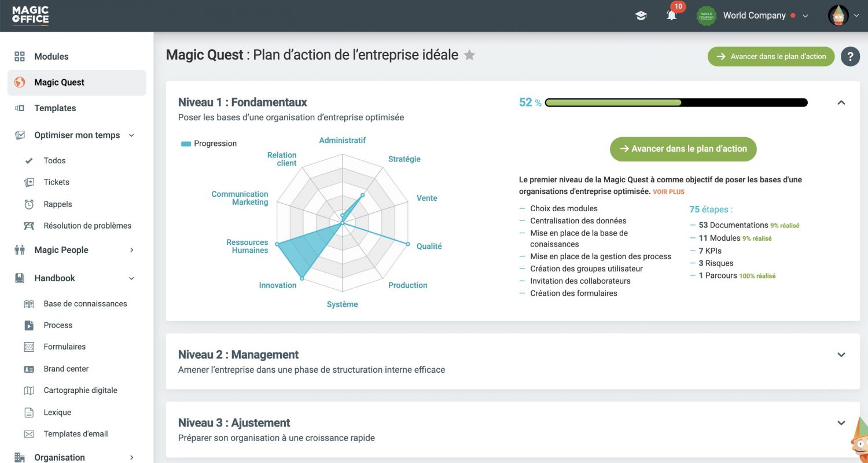
Task: Expand the Organisation submenu chevron
Action: (131, 457)
